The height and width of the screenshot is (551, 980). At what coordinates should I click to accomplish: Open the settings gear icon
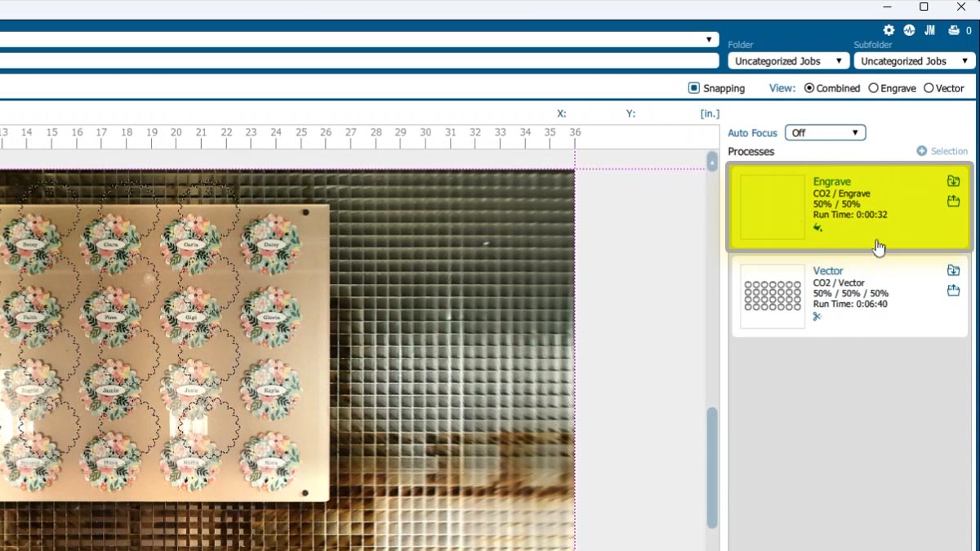click(889, 30)
